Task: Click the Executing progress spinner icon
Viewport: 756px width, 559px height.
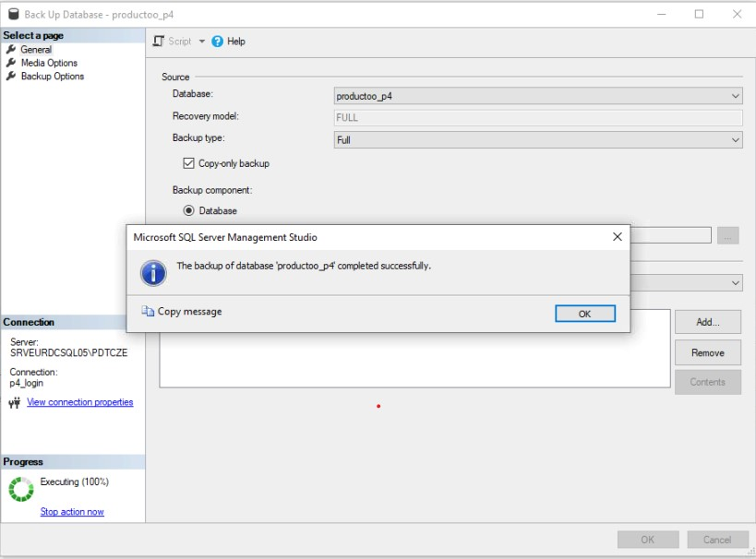Action: pos(20,489)
